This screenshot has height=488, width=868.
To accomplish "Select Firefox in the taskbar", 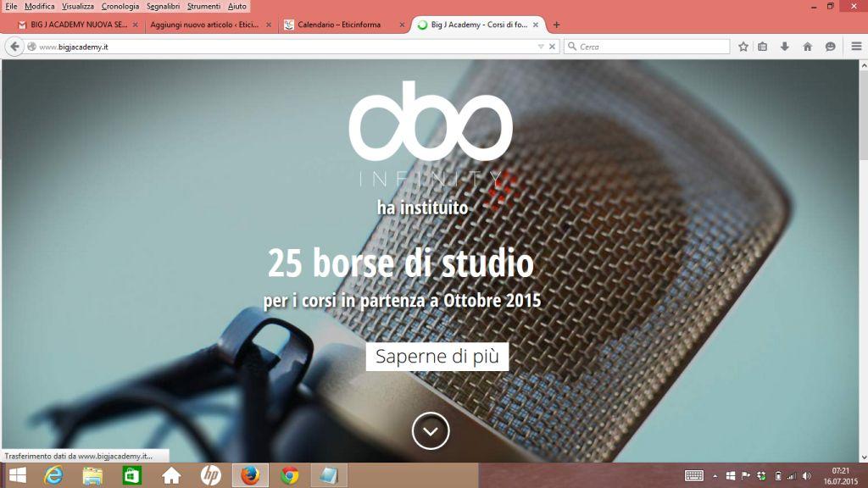I will click(x=250, y=475).
